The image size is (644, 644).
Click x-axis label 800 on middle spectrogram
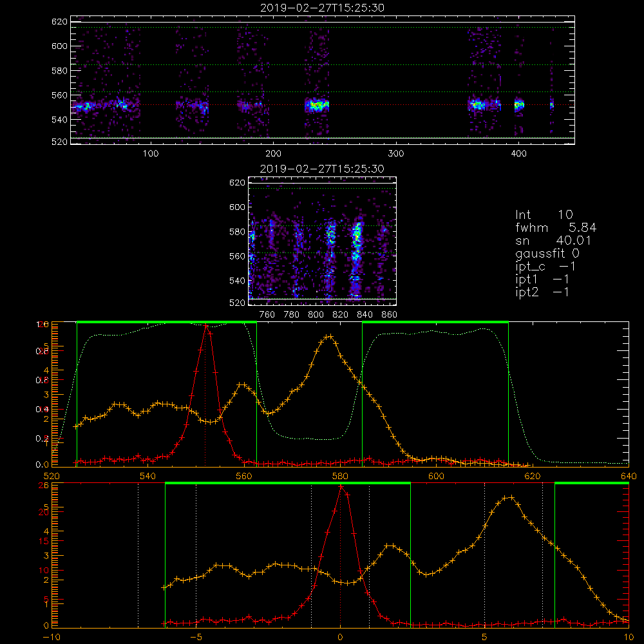[316, 315]
